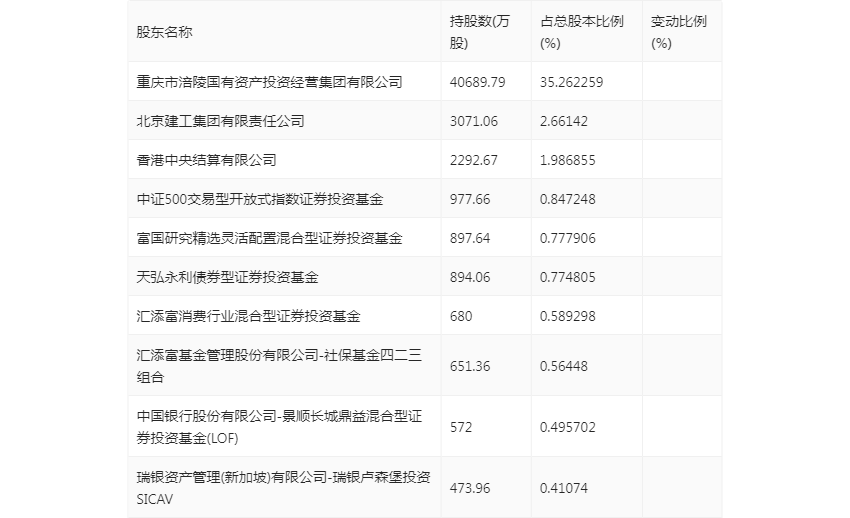
Task: Click the 占总股本比例(%) column header
Action: [x=582, y=32]
